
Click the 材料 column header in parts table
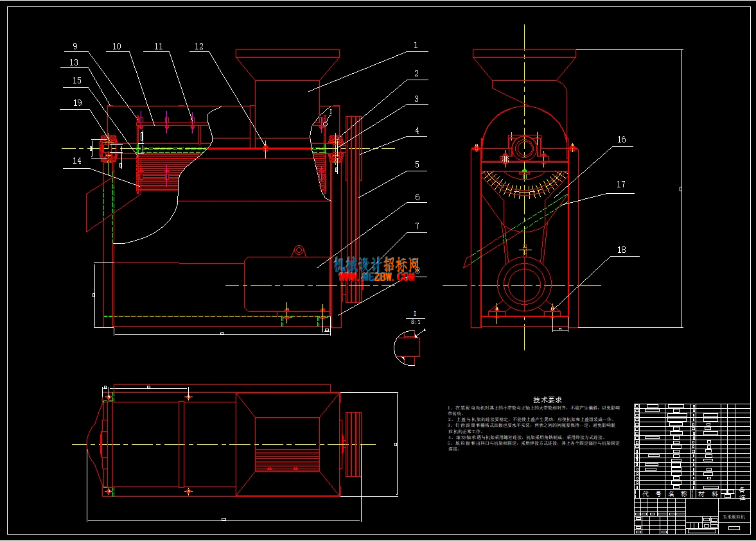708,494
